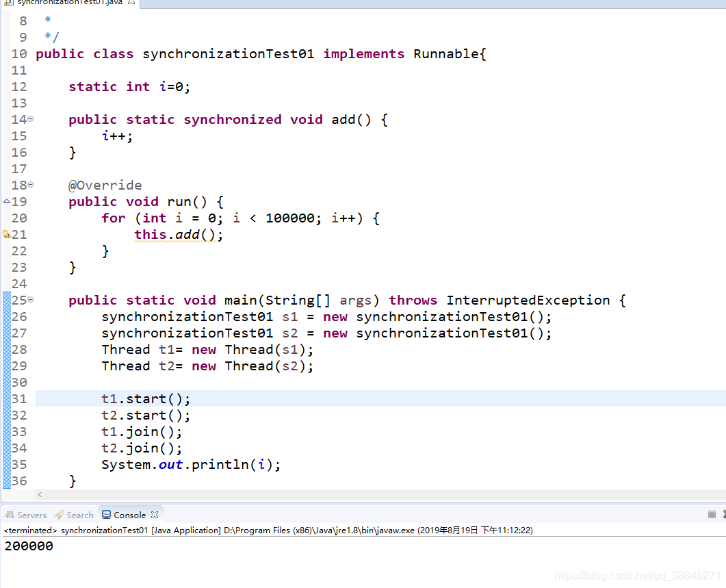The image size is (726, 588).
Task: Click the override indicator triangle at line 19
Action: point(6,201)
